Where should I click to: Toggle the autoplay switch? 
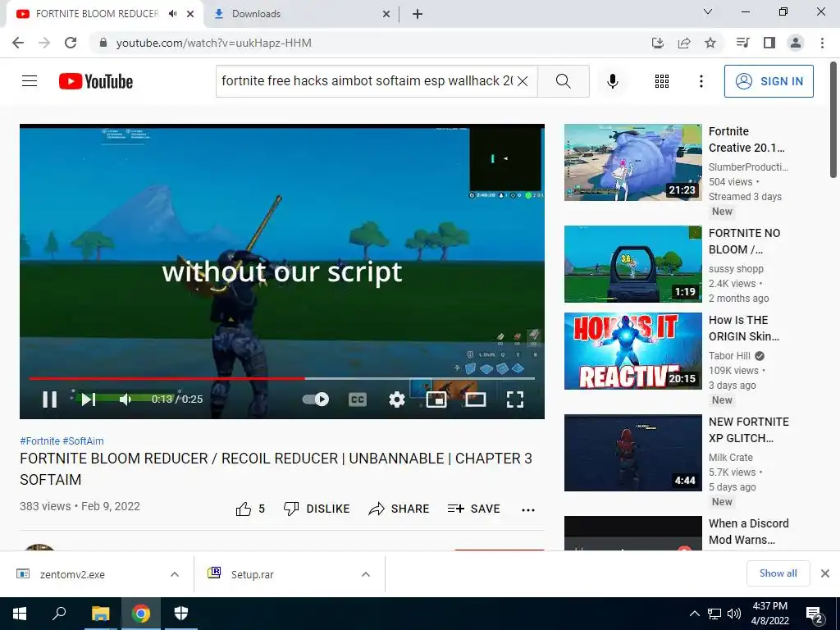coord(316,399)
